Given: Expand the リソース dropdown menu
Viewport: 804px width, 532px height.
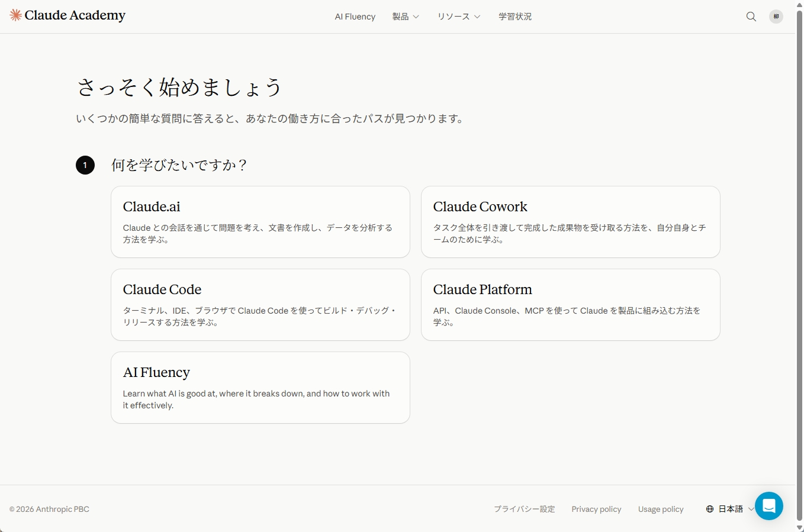Looking at the screenshot, I should pos(459,17).
